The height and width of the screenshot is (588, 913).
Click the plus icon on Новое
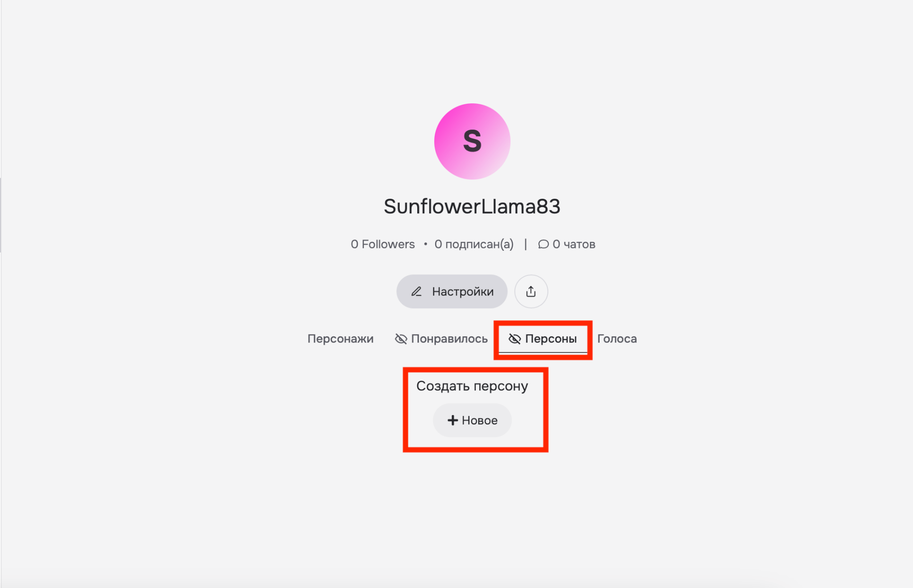click(x=453, y=420)
